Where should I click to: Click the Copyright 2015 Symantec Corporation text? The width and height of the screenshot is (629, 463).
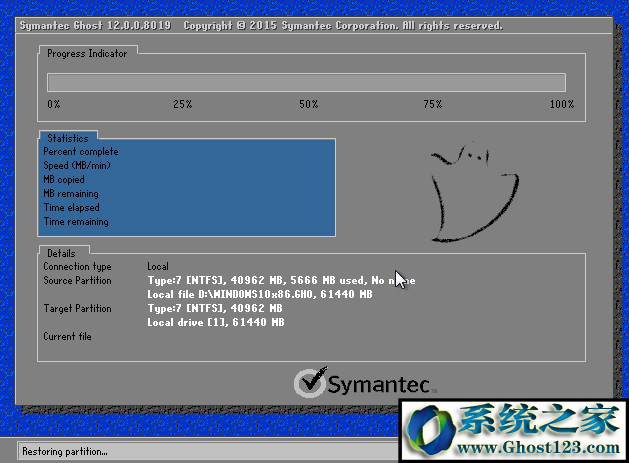tap(343, 26)
